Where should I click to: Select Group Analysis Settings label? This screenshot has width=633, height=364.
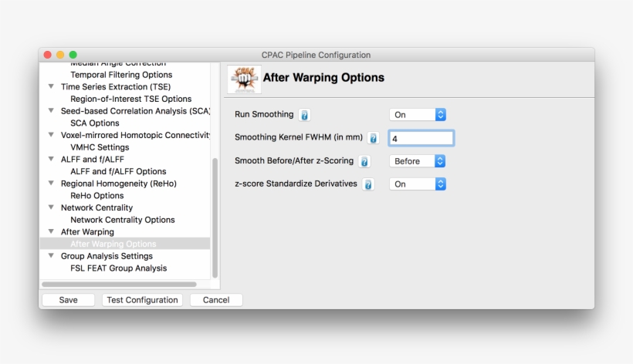(x=107, y=256)
